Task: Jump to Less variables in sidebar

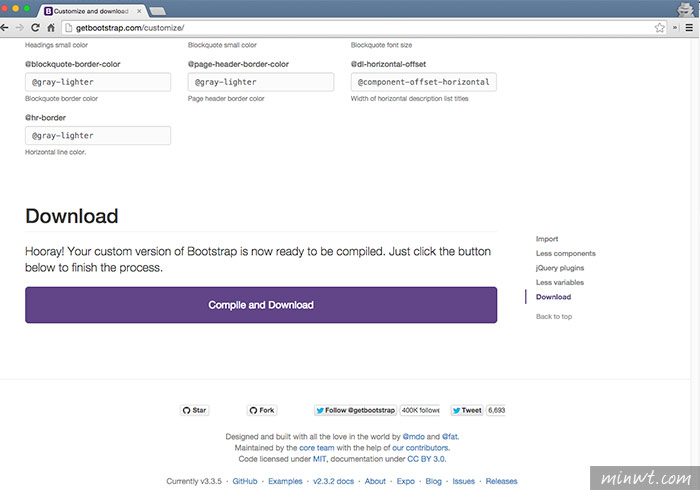Action: (560, 282)
